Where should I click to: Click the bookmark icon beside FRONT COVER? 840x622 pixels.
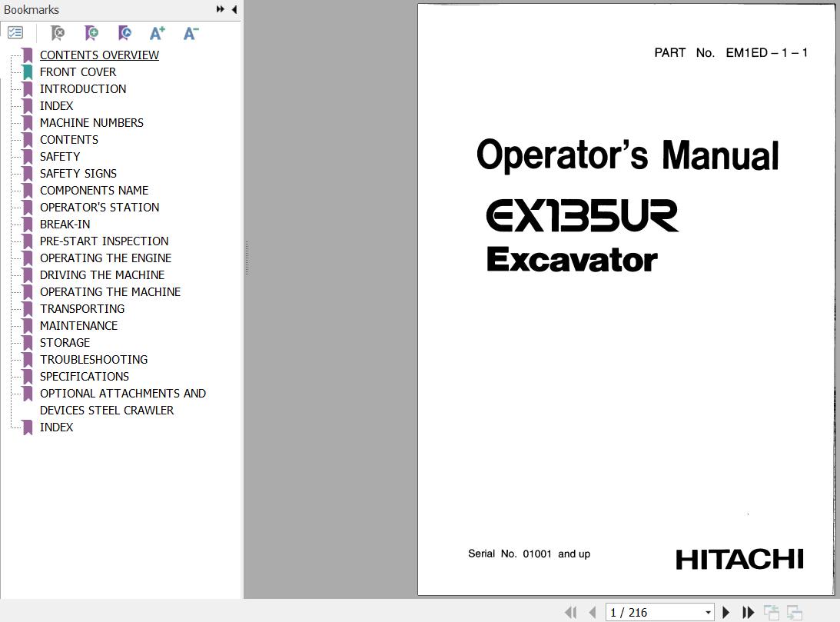(28, 72)
